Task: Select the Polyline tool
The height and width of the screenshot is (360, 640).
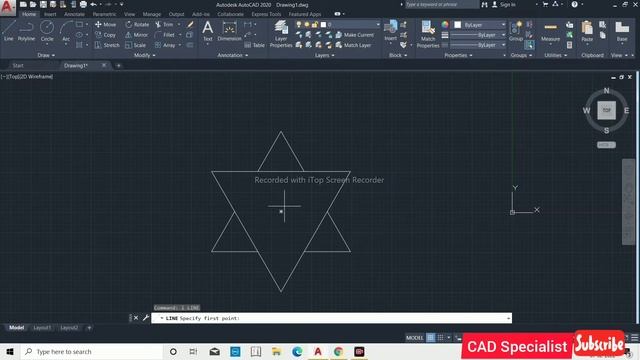Action: click(x=26, y=31)
